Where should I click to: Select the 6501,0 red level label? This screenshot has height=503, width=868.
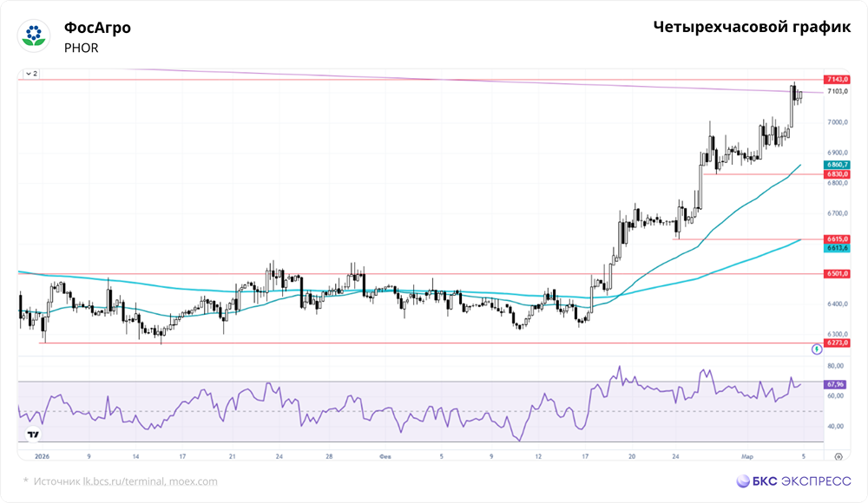(x=837, y=274)
